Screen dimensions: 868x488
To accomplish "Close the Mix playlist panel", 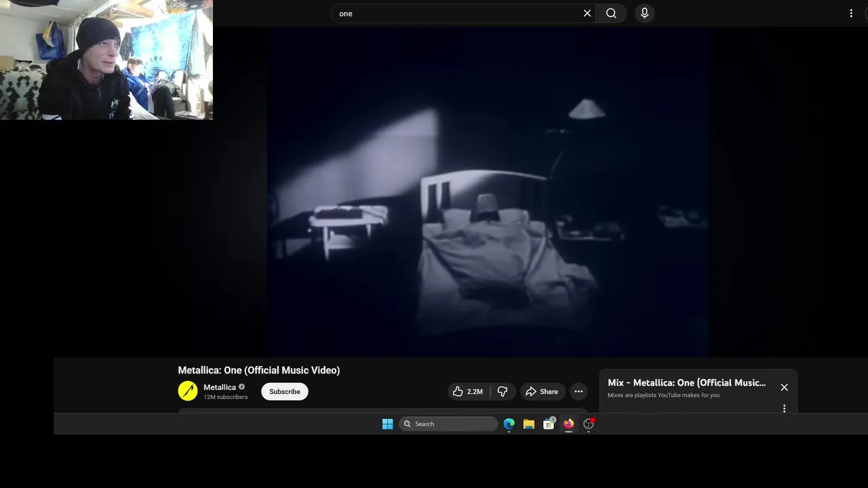I will pyautogui.click(x=784, y=387).
